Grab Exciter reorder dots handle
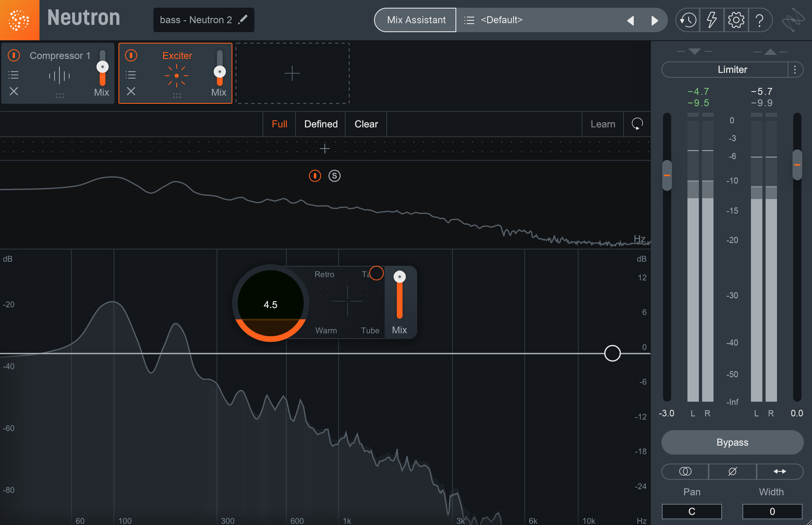Screen dimensions: 812x525 click(177, 96)
